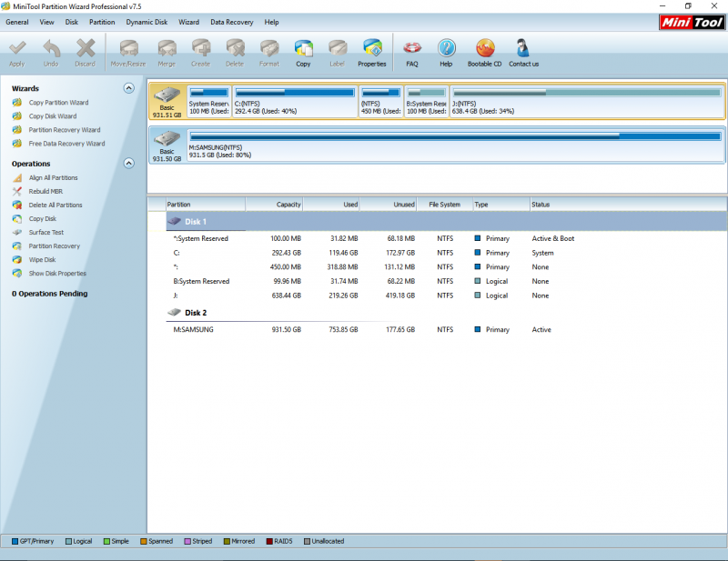
Task: Open the Free Data Recovery Wizard
Action: (66, 144)
